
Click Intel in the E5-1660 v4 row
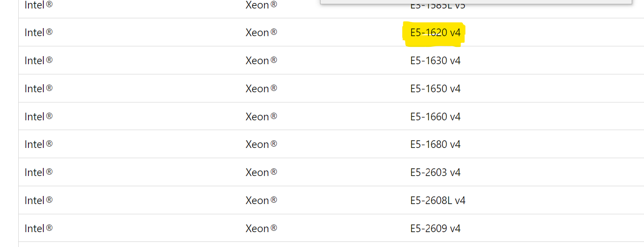click(x=35, y=117)
